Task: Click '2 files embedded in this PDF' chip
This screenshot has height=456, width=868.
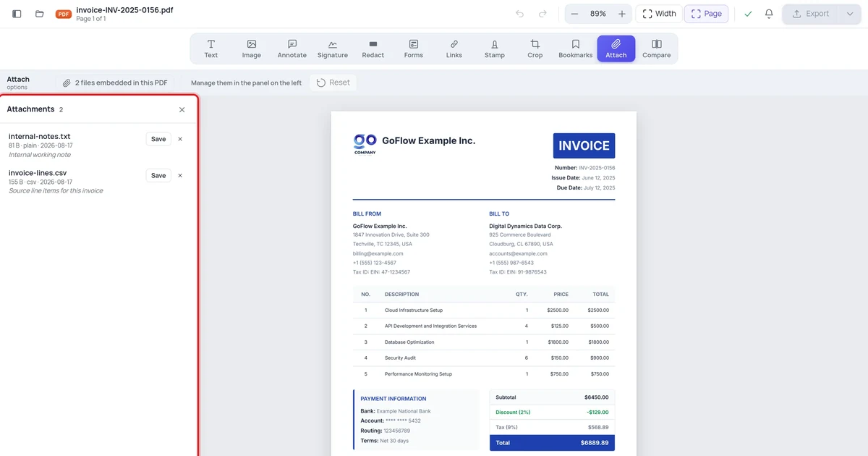Action: coord(116,83)
